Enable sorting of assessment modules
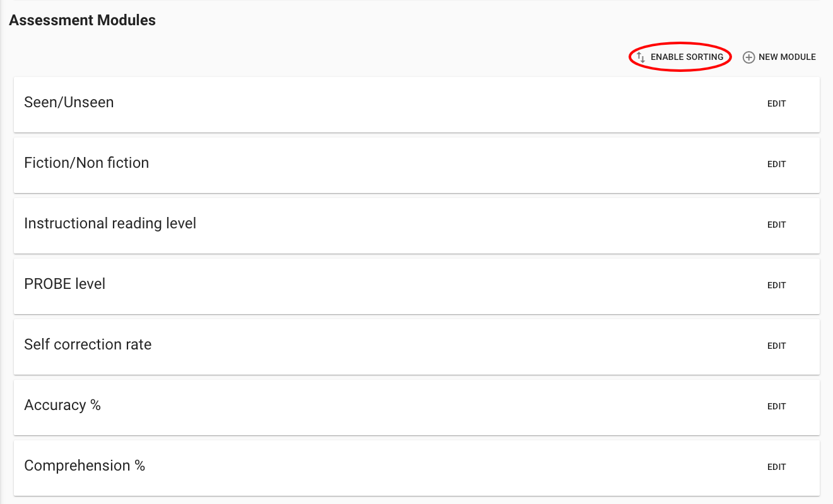This screenshot has width=833, height=504. coord(687,57)
